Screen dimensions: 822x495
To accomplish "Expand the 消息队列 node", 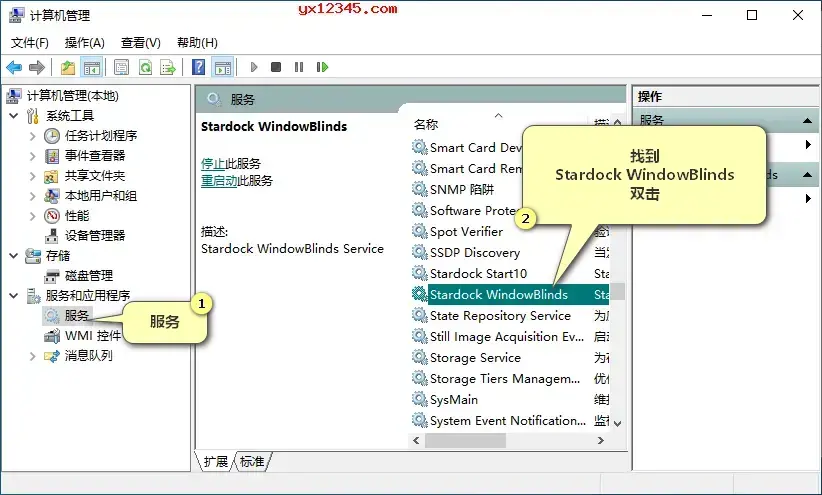I will pos(33,356).
